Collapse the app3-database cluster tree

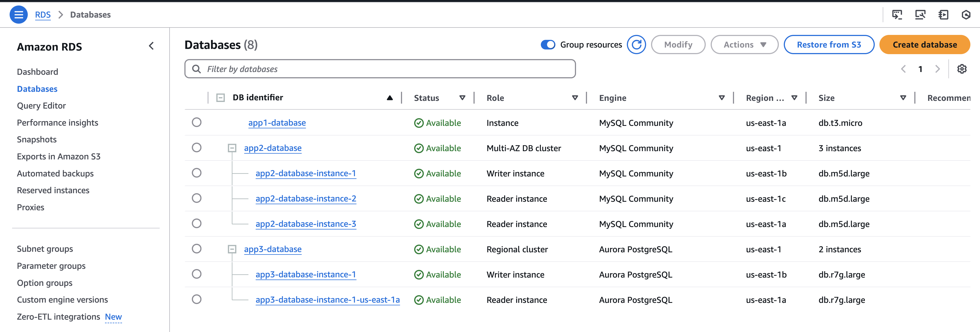(232, 249)
